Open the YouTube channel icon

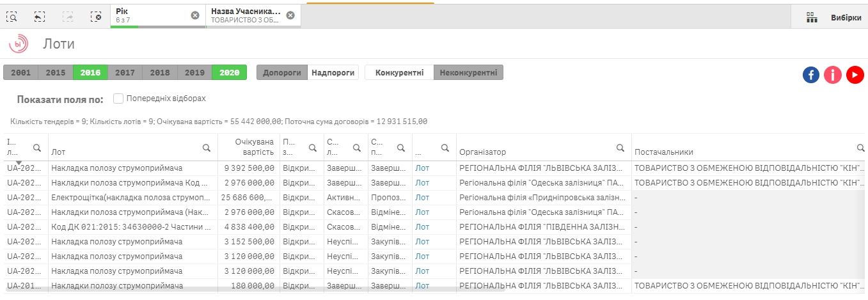click(855, 75)
